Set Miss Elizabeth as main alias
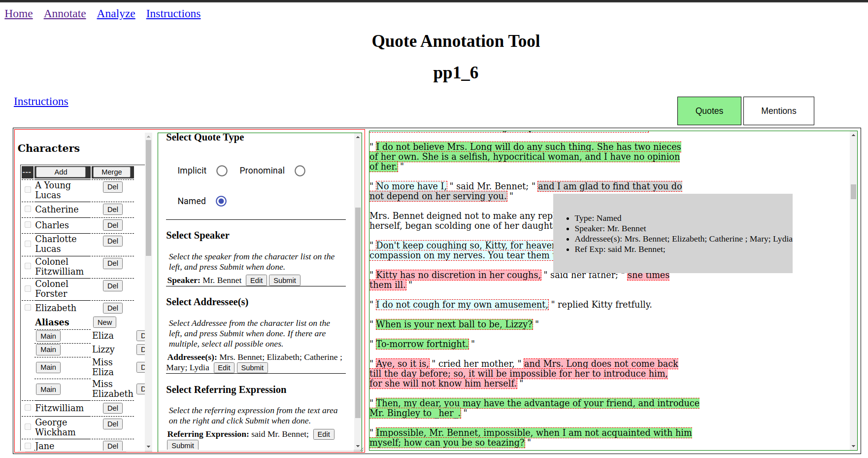The image size is (868, 458). pyautogui.click(x=48, y=389)
